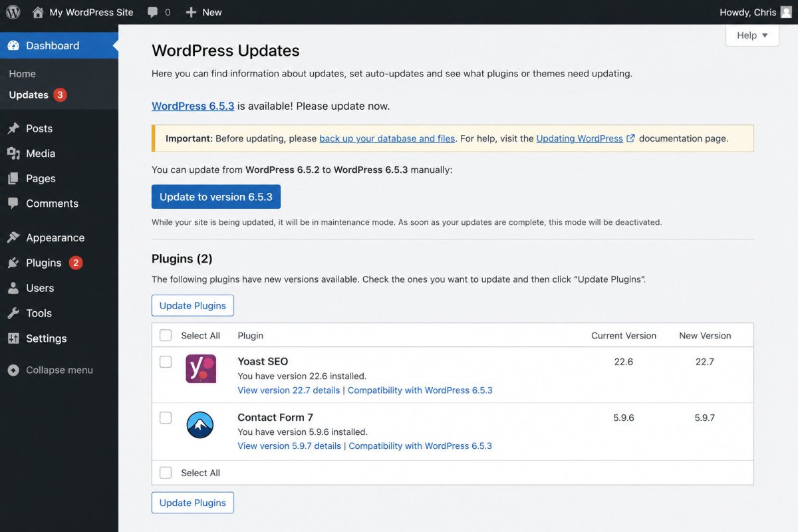Click Yoast new version 22.7 cell
Screen dimensions: 798x532
(705, 362)
